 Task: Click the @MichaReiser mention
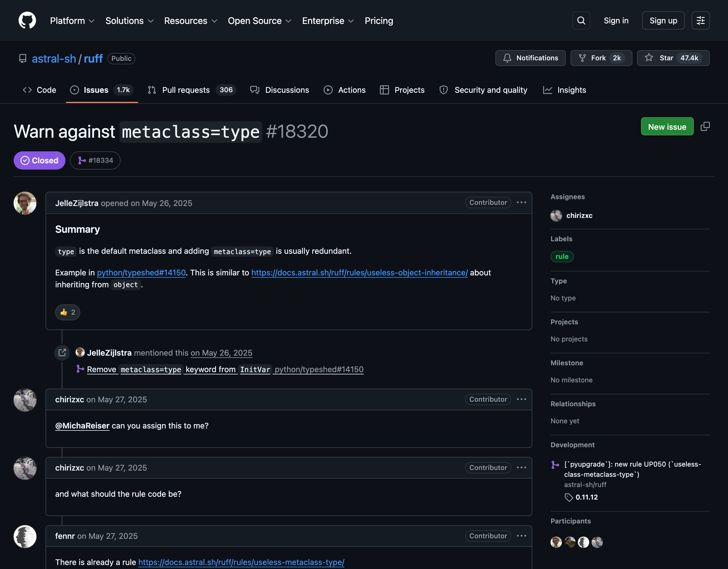click(82, 426)
